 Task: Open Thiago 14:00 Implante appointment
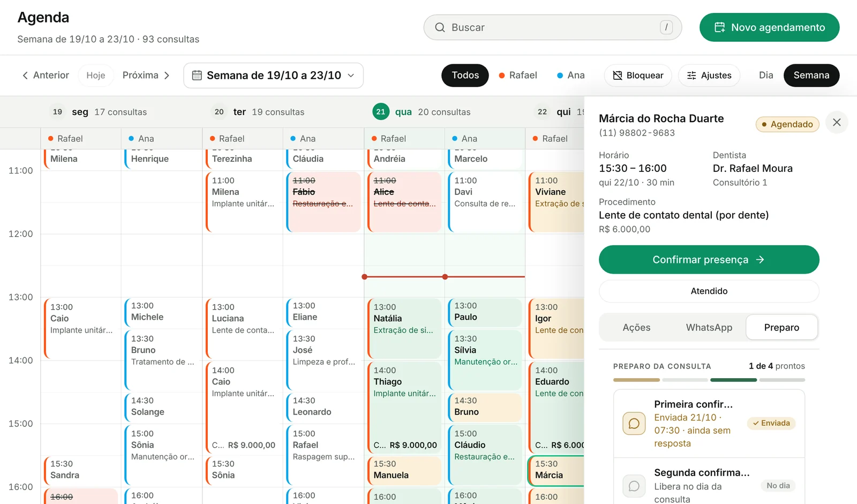pos(405,408)
